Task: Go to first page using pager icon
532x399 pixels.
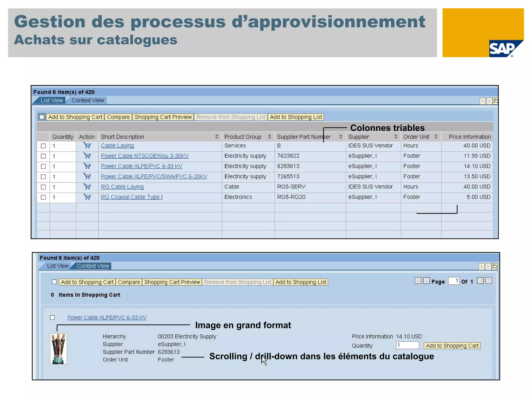Action: [x=418, y=281]
